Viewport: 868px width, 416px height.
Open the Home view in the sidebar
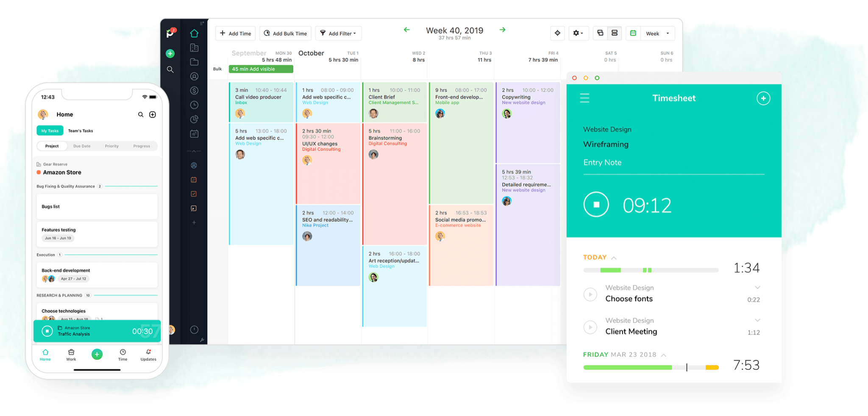coord(194,33)
